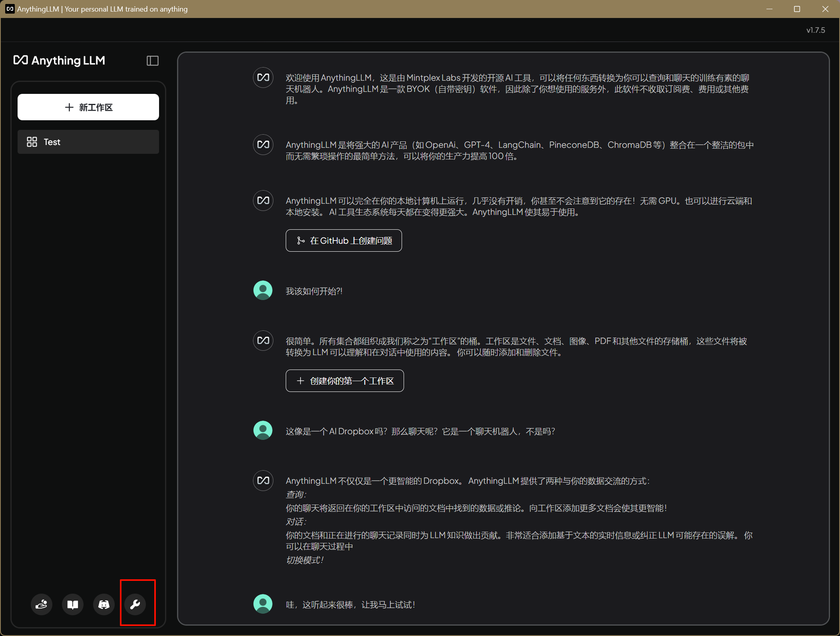Click 在 GitHub 上创建问题 button
The image size is (840, 636).
pos(344,240)
